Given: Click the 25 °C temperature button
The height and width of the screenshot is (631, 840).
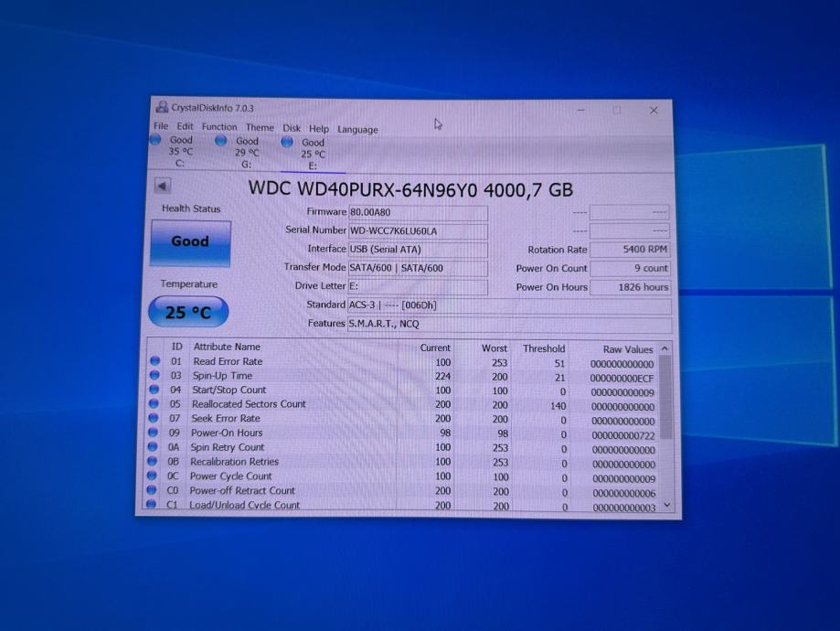Looking at the screenshot, I should [188, 312].
